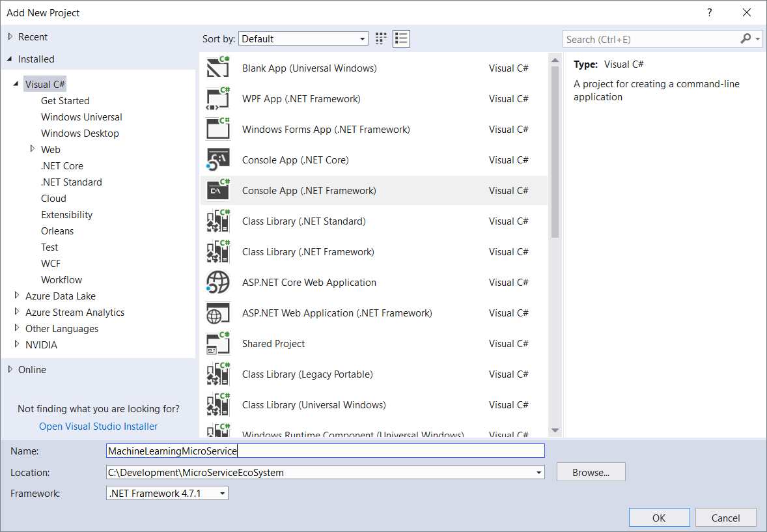
Task: Open the search options dropdown arrow
Action: [x=758, y=38]
